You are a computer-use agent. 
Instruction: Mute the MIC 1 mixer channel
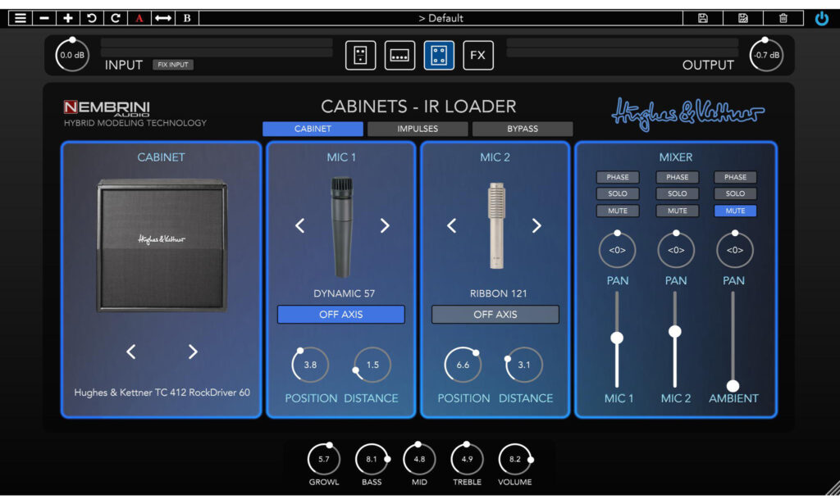pyautogui.click(x=618, y=211)
